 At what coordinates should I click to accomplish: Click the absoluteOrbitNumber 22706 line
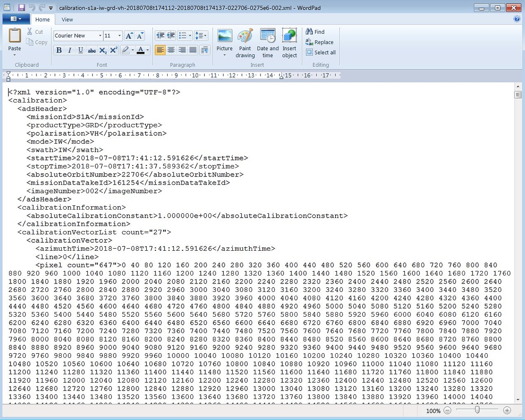coord(135,174)
